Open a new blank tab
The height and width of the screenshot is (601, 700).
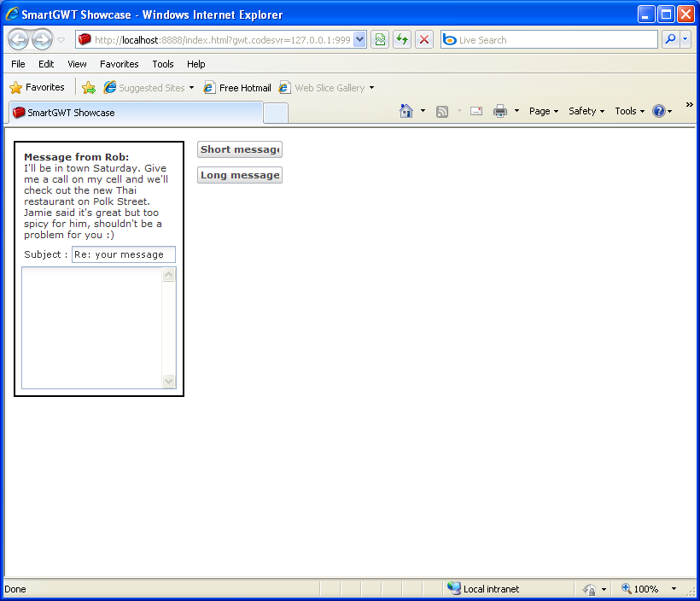276,113
